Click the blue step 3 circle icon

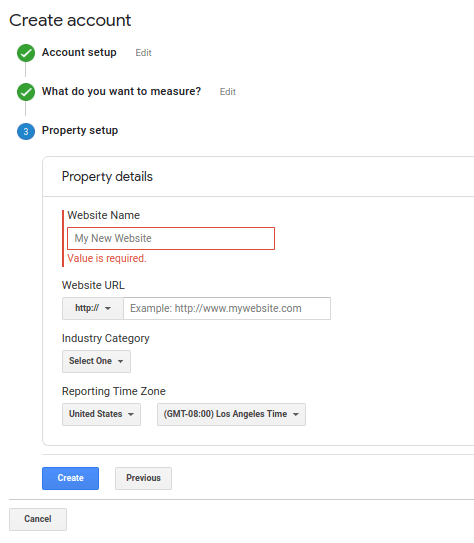click(x=26, y=131)
